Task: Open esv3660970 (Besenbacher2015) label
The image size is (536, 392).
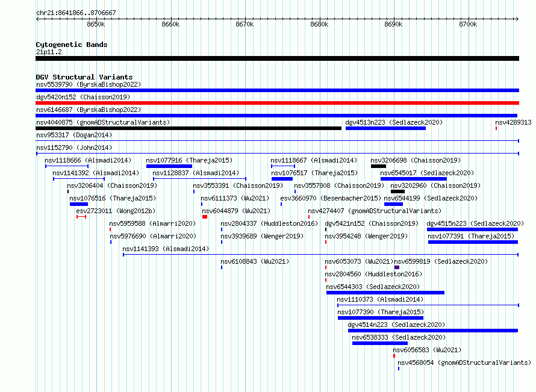Action: 331,198
